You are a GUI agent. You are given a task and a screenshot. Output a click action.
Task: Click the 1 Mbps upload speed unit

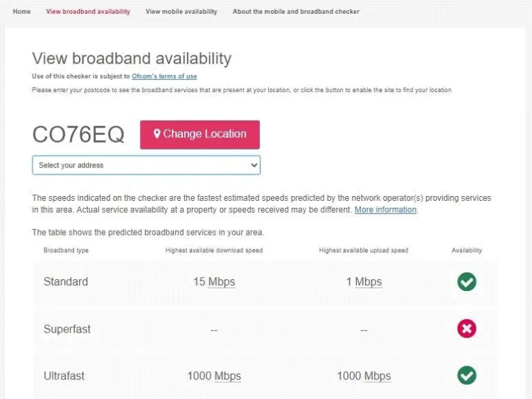(x=368, y=282)
